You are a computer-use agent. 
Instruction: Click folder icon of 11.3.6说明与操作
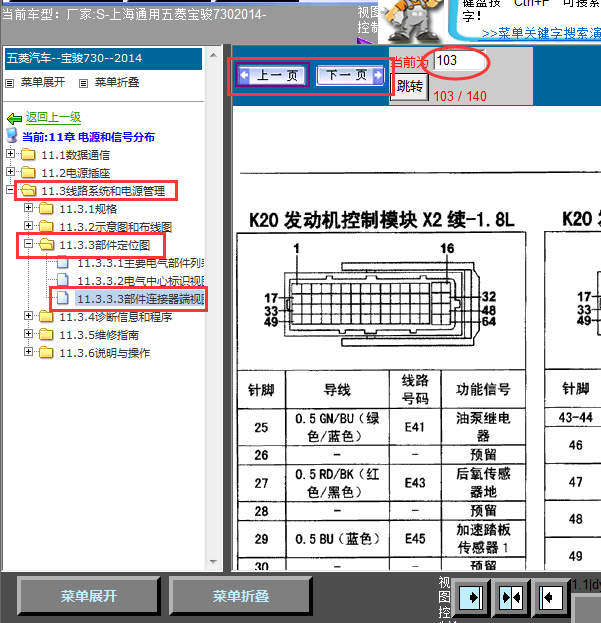pyautogui.click(x=46, y=352)
